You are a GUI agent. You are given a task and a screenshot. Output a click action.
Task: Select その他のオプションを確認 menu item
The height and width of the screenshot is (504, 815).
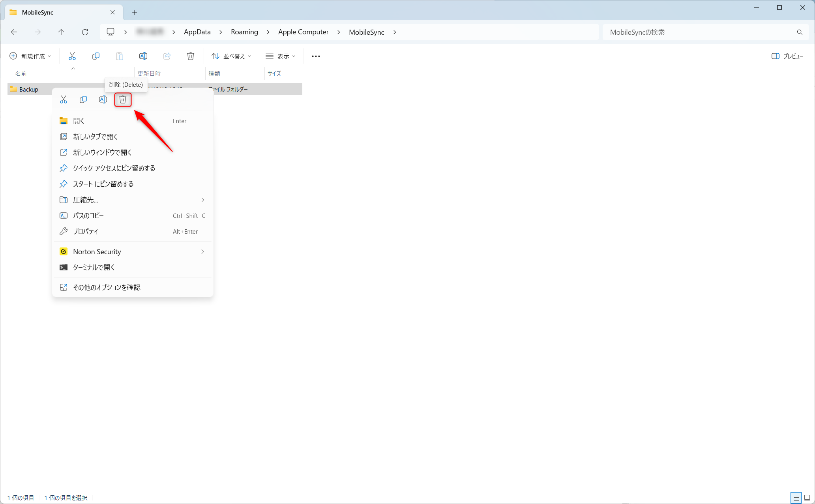[133, 288]
